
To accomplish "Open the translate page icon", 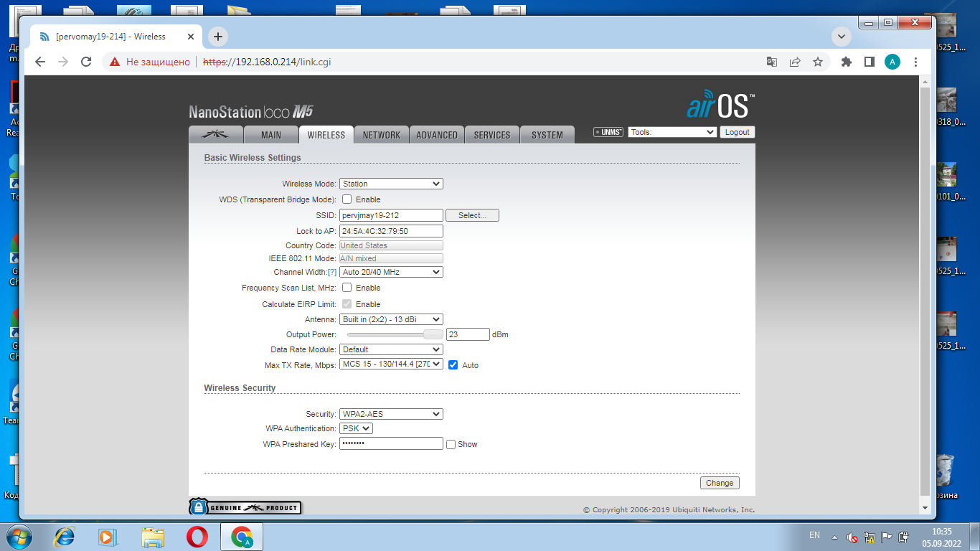I will 772,62.
